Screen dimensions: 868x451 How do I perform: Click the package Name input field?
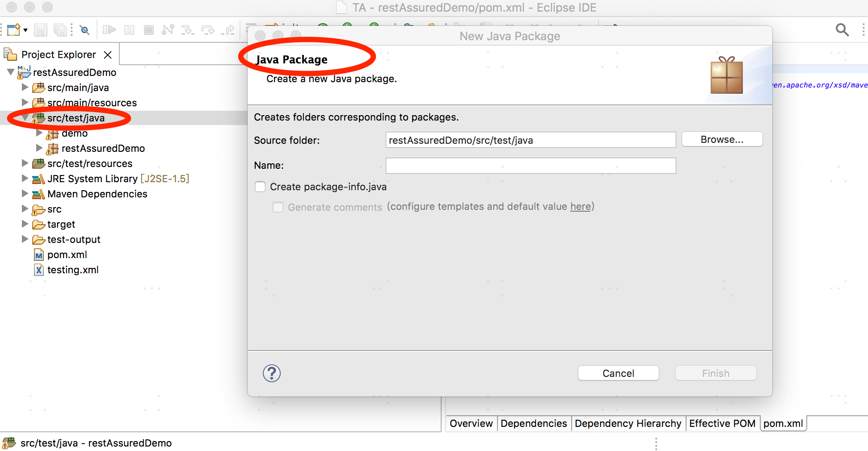click(x=531, y=166)
